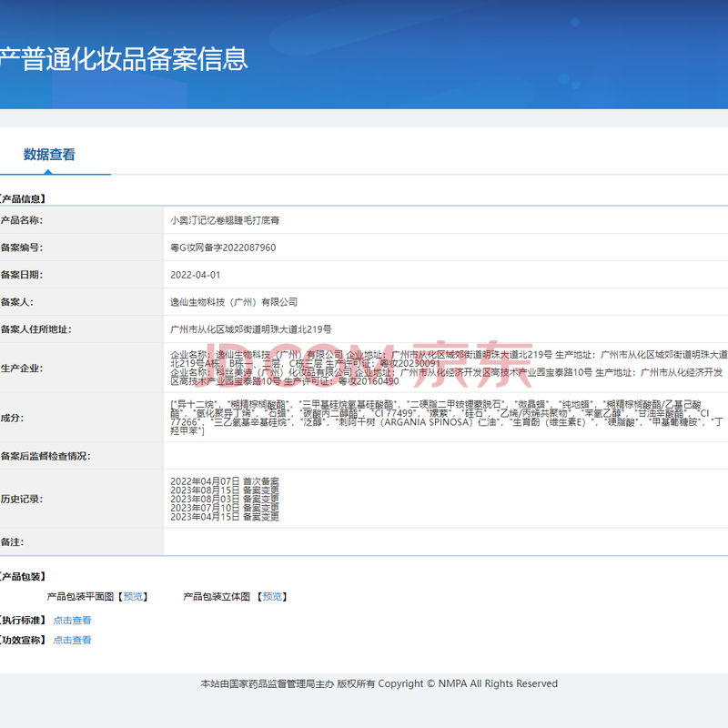Click the 成分 row label
This screenshot has width=728, height=728.
tap(12, 418)
